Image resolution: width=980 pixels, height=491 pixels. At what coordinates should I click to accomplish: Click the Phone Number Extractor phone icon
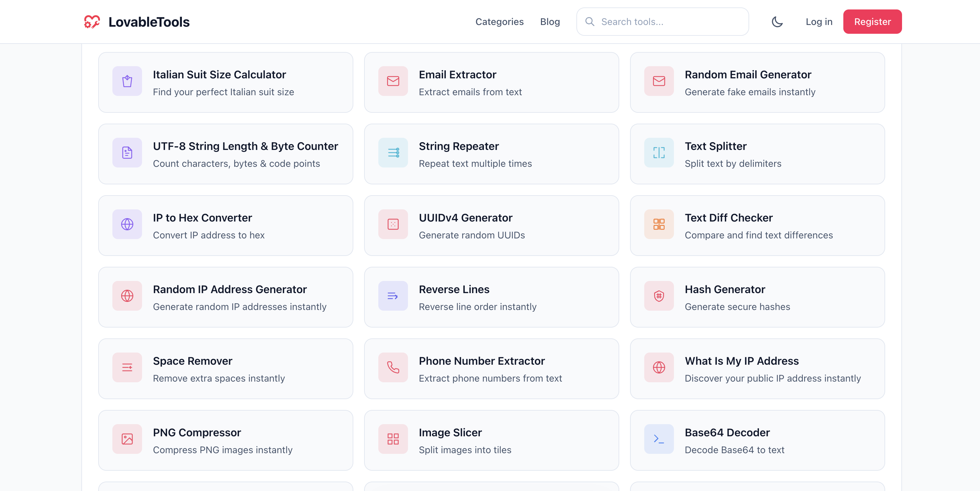[393, 368]
